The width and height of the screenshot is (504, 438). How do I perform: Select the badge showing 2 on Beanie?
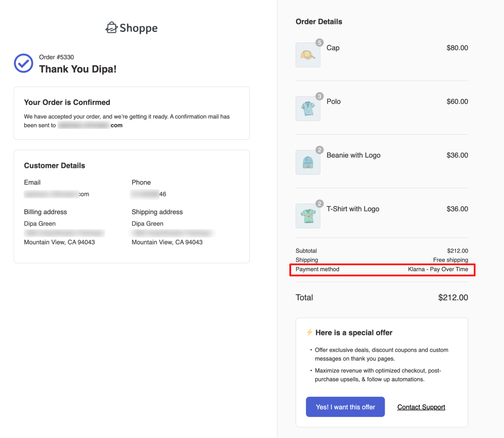tap(319, 150)
